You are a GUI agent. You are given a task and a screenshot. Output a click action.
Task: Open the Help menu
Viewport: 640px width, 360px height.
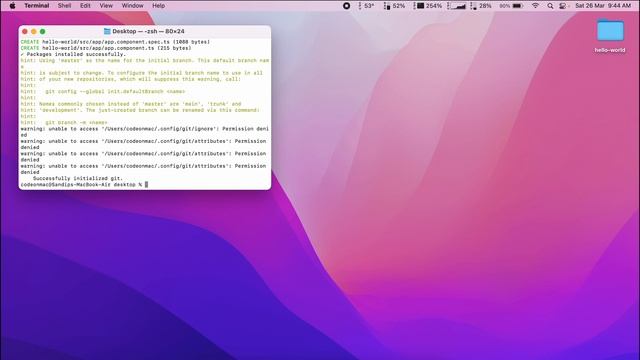tap(159, 6)
